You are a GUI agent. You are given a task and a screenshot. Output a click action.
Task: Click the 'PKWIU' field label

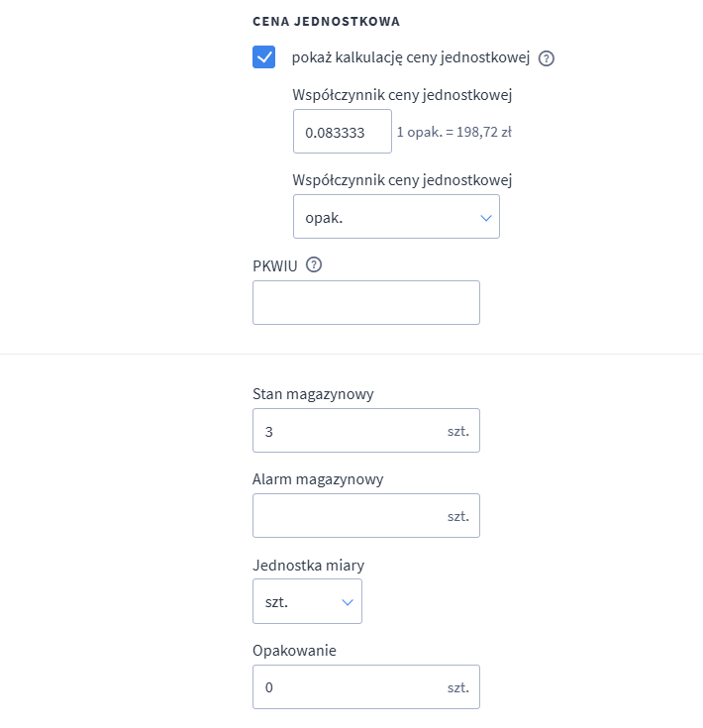click(275, 265)
